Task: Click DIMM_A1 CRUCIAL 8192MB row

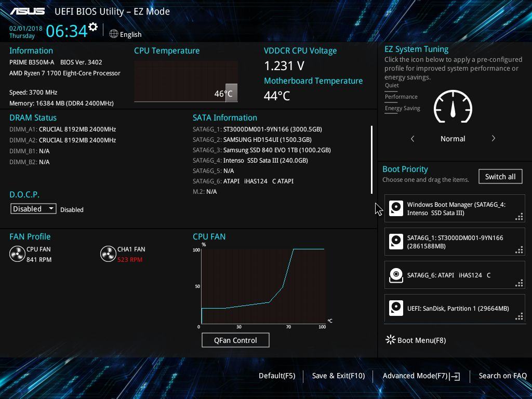Action: pyautogui.click(x=63, y=129)
